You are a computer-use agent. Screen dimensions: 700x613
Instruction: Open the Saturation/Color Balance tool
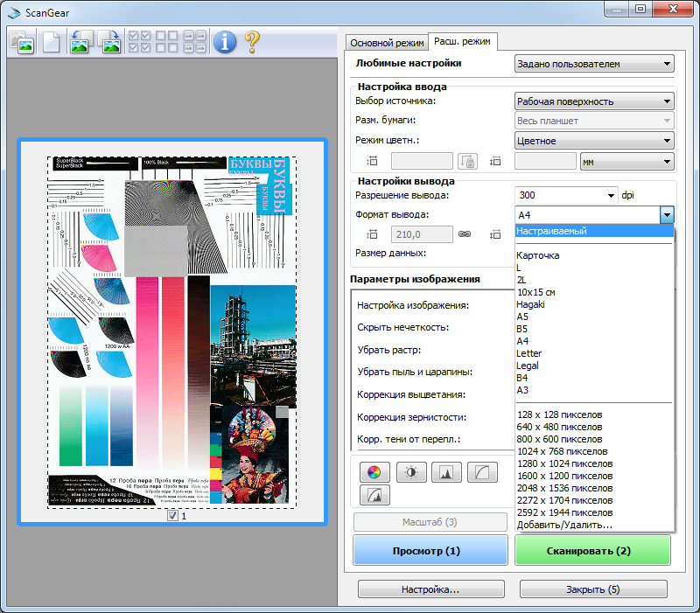(374, 473)
